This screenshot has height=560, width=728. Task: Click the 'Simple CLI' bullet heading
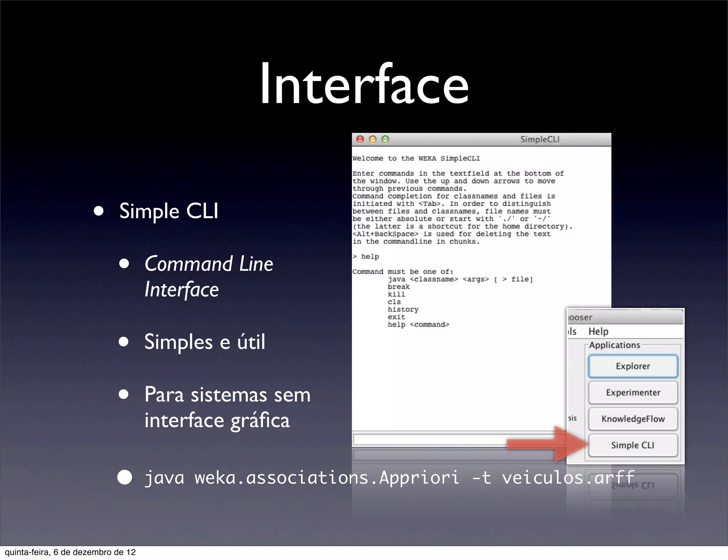pyautogui.click(x=169, y=211)
